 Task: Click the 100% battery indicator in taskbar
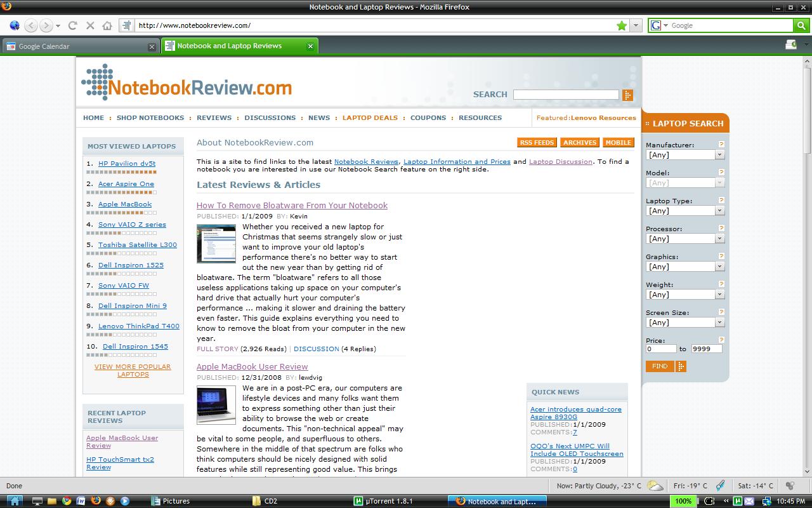683,501
